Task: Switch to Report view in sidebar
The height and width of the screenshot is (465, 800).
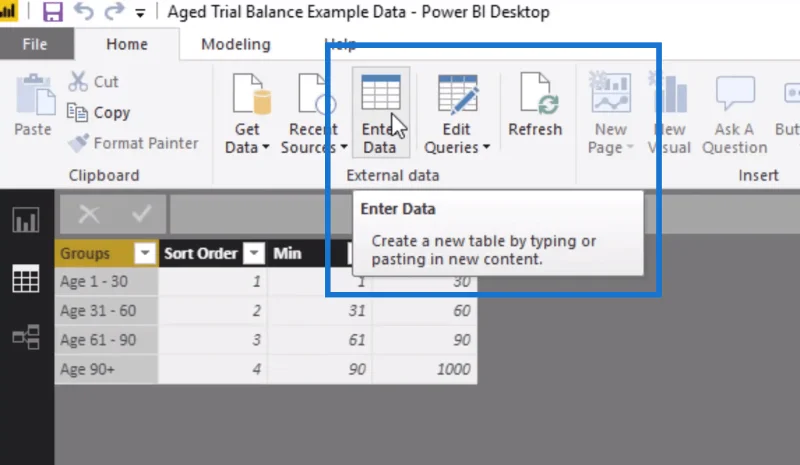Action: coord(26,220)
